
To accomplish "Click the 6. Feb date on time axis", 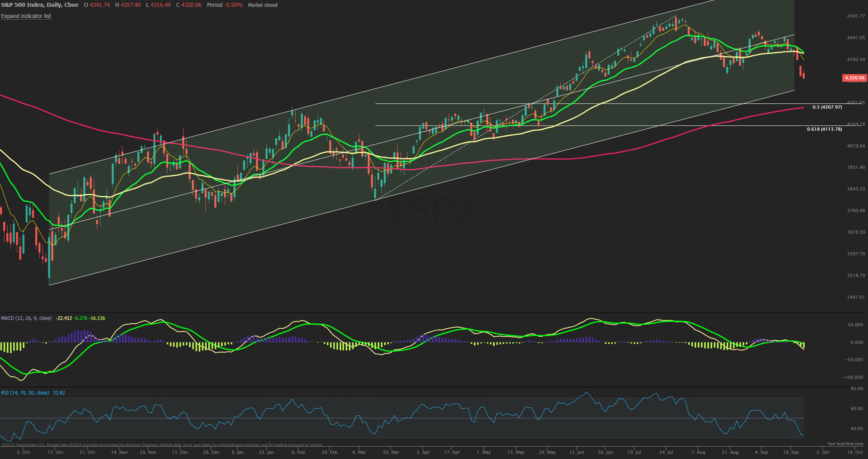I will coord(298,452).
